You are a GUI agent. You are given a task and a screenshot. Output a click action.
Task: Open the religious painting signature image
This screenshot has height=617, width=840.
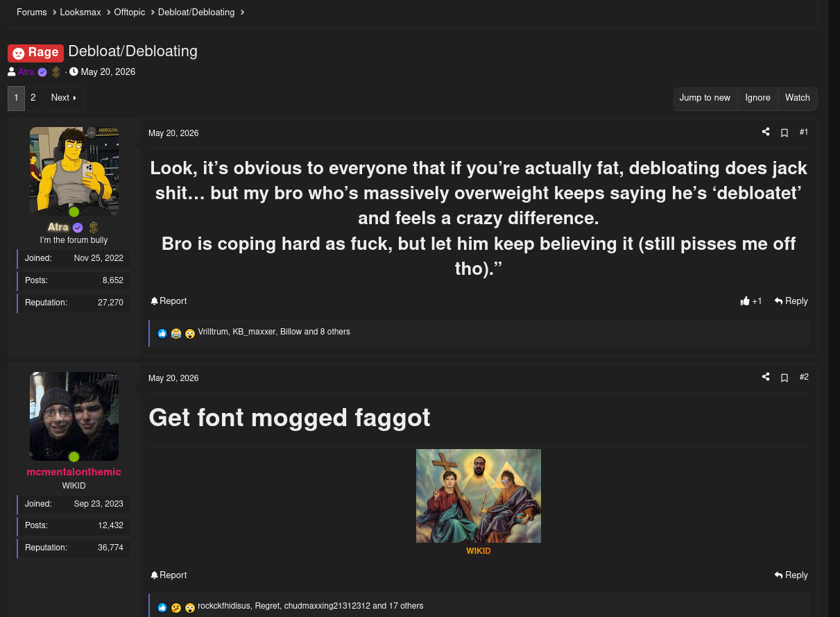pyautogui.click(x=479, y=496)
